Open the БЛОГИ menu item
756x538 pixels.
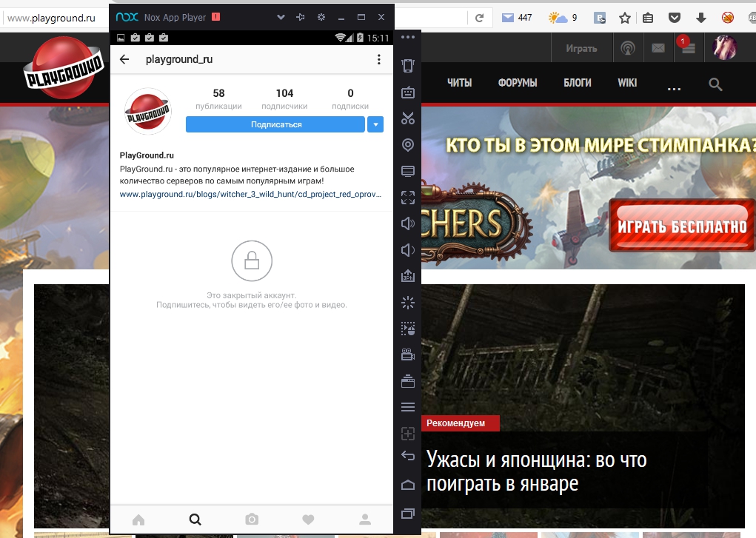577,83
